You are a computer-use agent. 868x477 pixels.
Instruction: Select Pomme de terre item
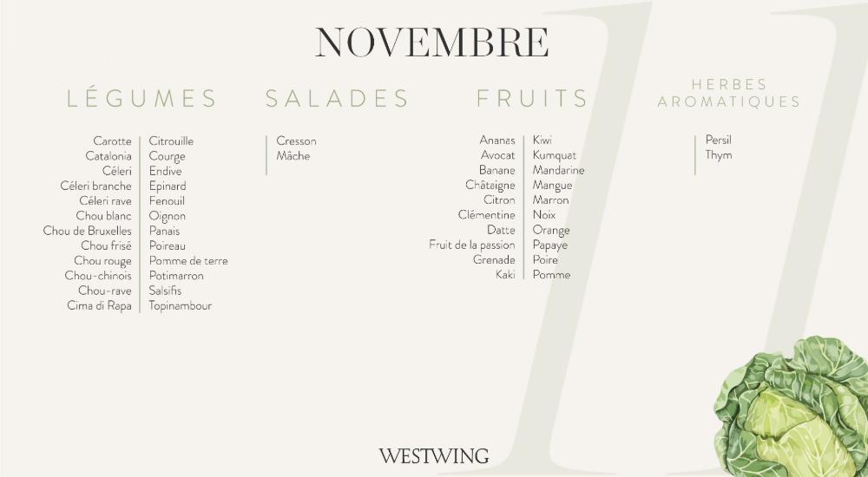[x=188, y=261]
